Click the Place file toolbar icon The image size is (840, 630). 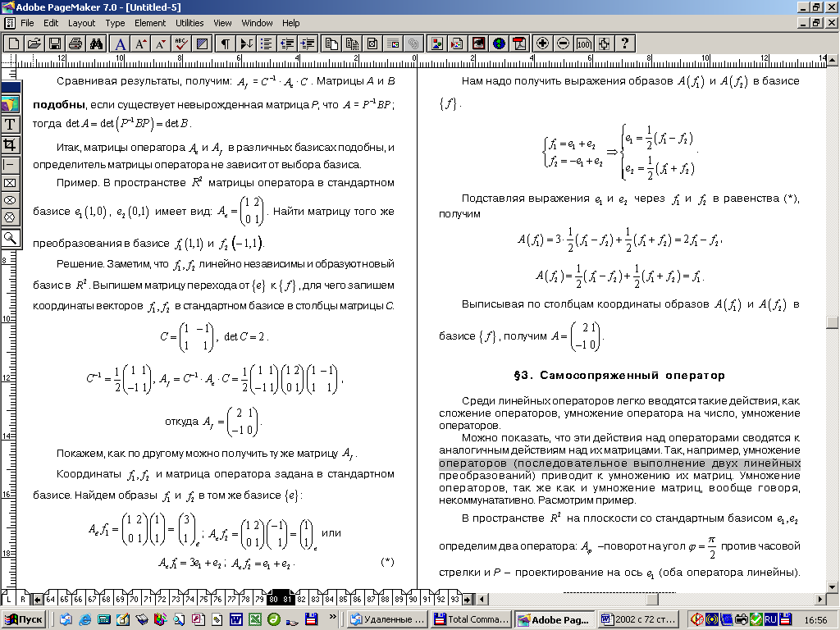pyautogui.click(x=458, y=43)
